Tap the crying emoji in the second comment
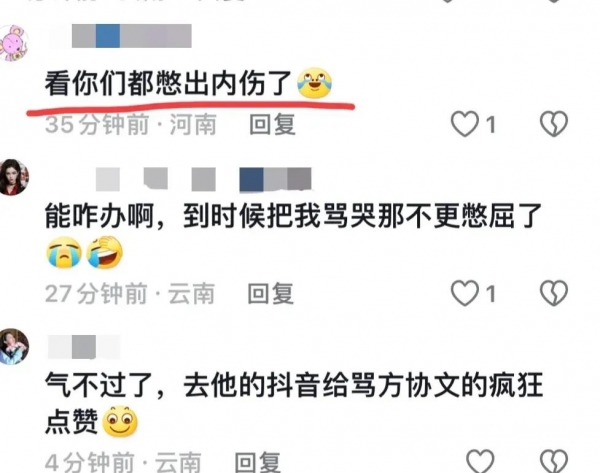600x473 pixels. point(64,253)
